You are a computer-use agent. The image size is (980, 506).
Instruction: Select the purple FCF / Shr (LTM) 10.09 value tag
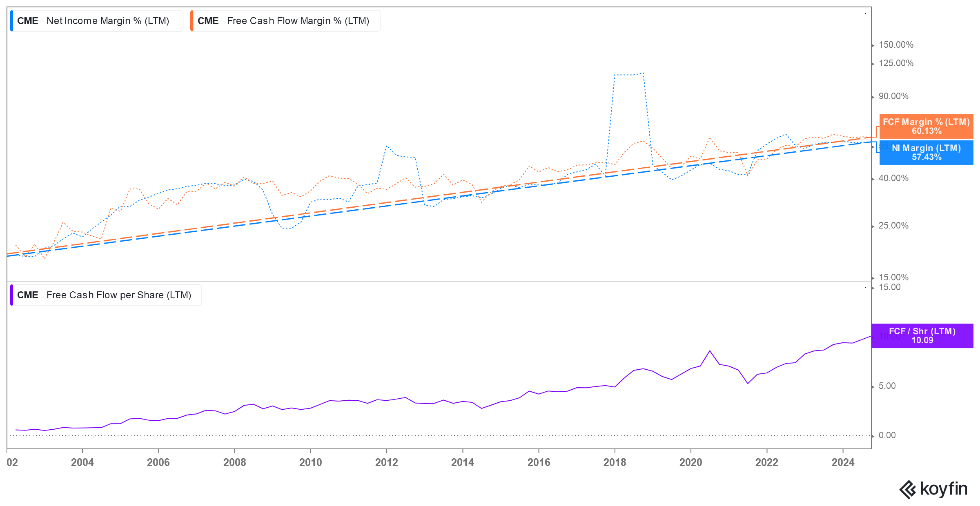click(922, 336)
